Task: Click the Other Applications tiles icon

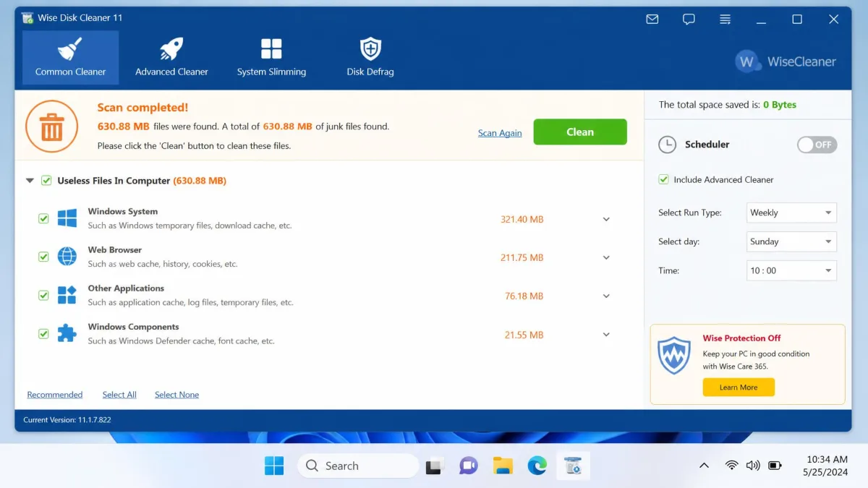Action: (67, 295)
